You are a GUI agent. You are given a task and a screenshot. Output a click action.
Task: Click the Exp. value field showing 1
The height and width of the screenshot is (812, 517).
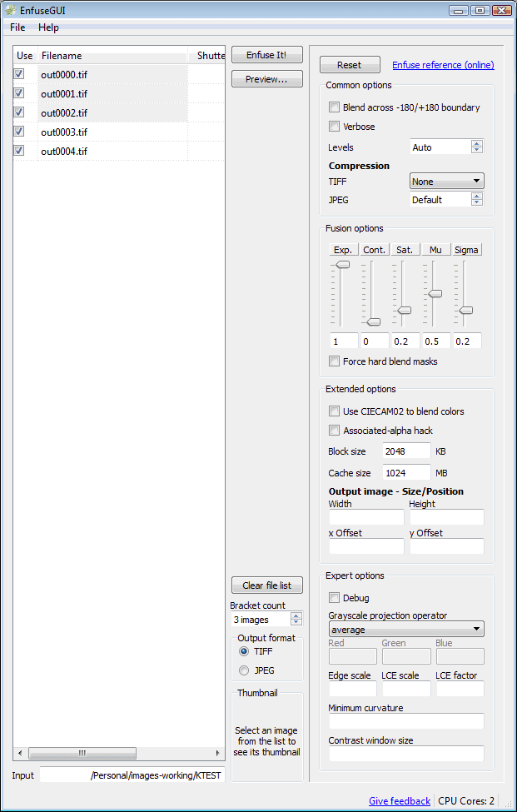[344, 341]
